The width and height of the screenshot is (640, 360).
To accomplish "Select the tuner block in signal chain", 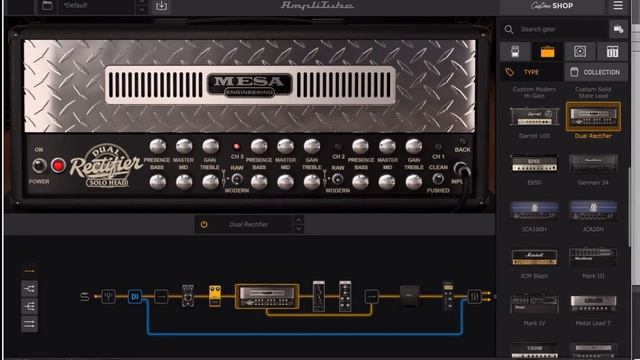I will 109,296.
